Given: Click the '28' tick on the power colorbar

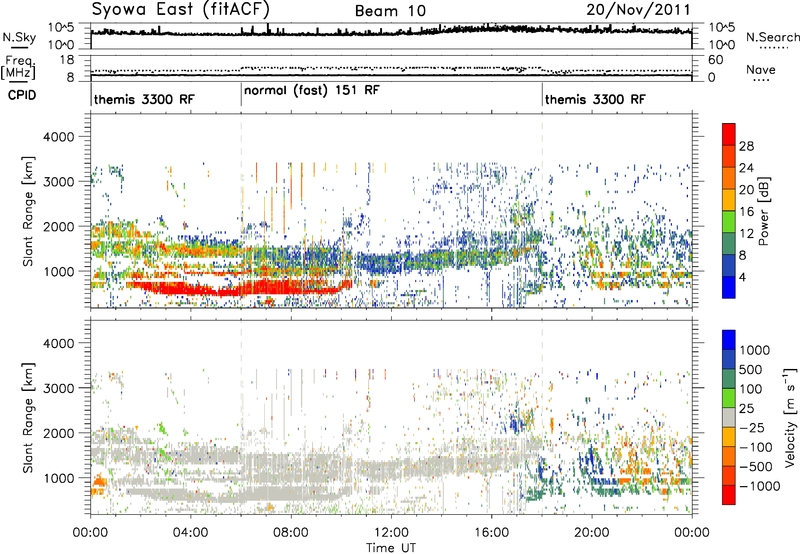Looking at the screenshot, I should coord(746,146).
